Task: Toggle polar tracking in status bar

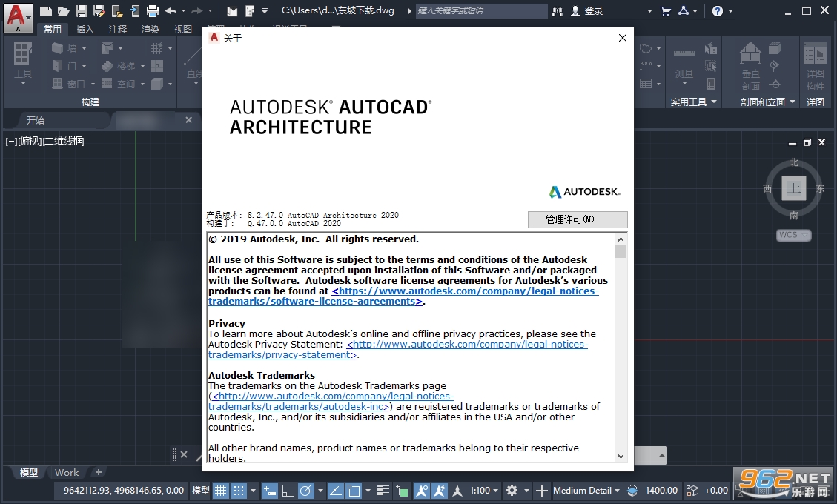Action: pos(306,490)
